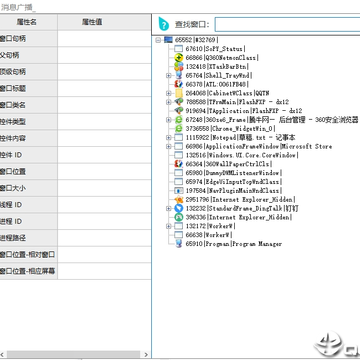The height and width of the screenshot is (360, 360).
Task: Click the 窗口位置-相应屏幕 property name cell
Action: [x=29, y=271]
